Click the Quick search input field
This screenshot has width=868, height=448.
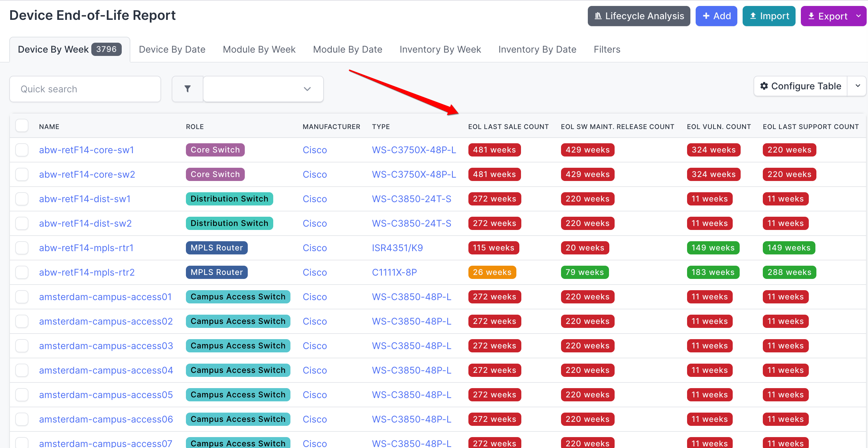point(85,89)
